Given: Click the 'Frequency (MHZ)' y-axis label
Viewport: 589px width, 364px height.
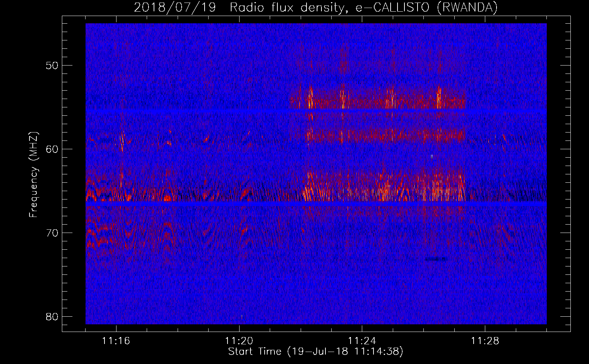Looking at the screenshot, I should click(x=33, y=175).
